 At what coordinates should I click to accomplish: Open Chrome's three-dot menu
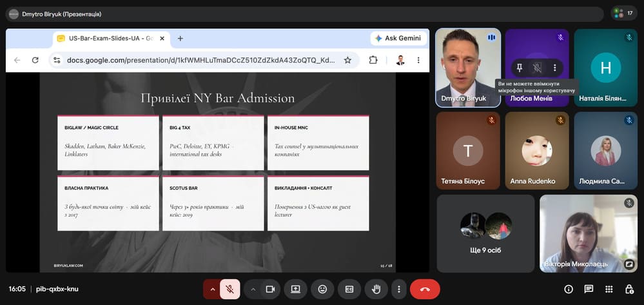coord(418,60)
